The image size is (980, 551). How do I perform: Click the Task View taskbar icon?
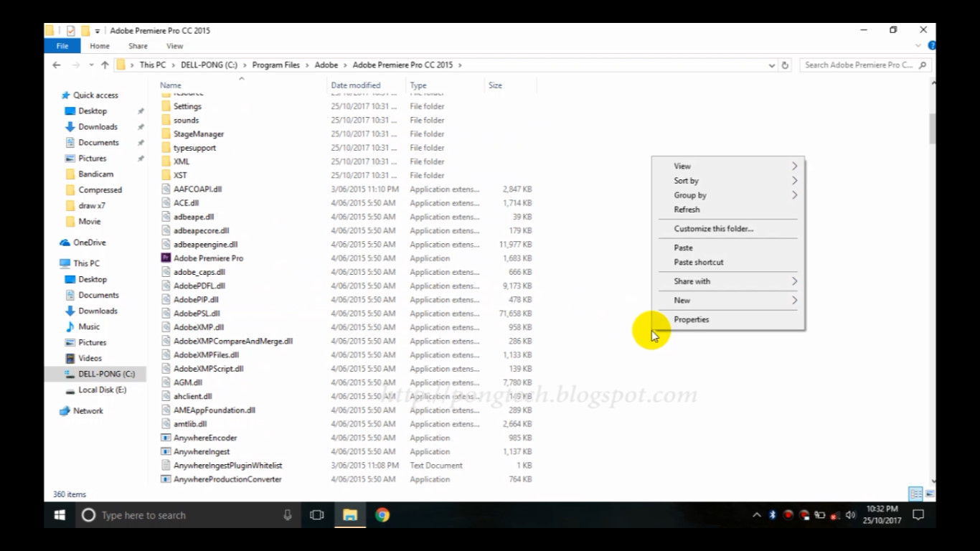click(316, 515)
